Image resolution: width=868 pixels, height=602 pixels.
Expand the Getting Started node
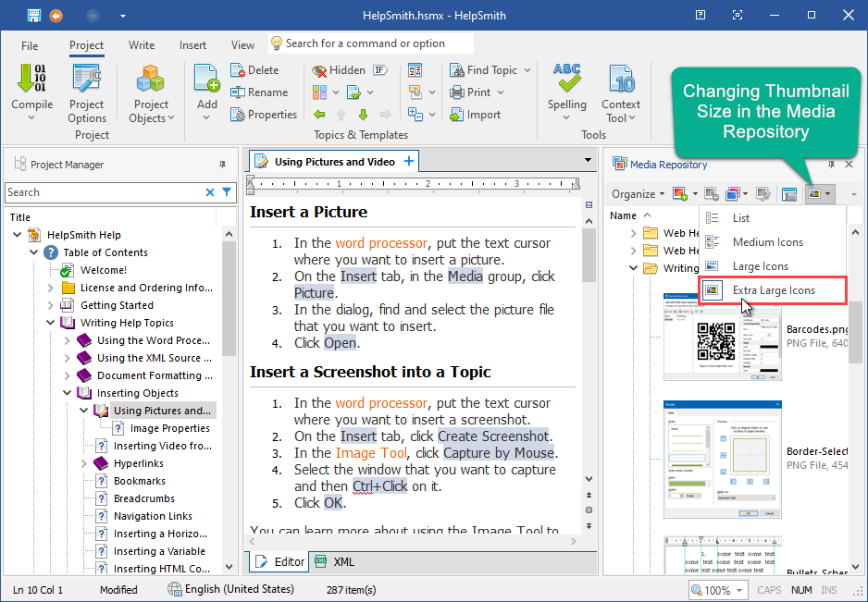point(50,305)
